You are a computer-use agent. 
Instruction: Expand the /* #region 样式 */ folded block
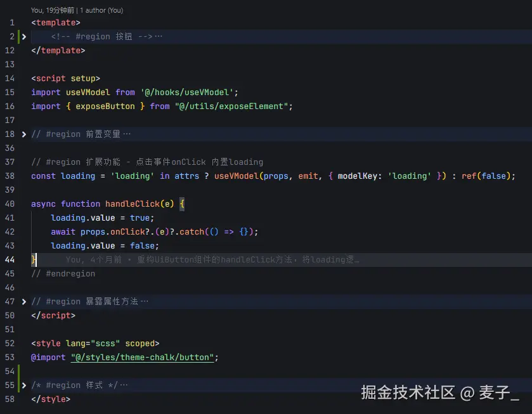click(23, 385)
